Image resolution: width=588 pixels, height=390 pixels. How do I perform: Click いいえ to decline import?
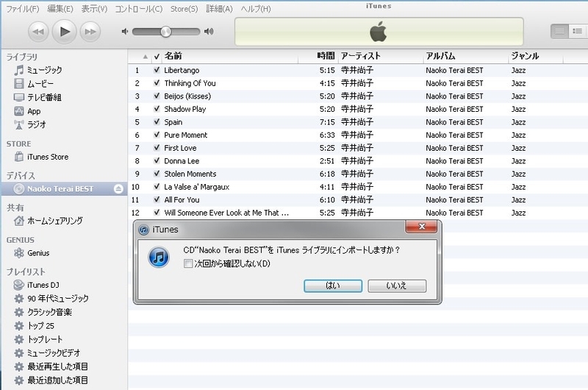tap(397, 286)
